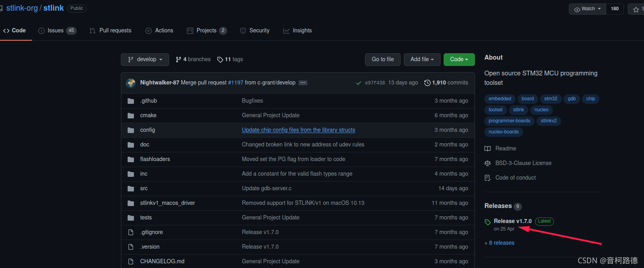The width and height of the screenshot is (644, 268).
Task: Click the green release tag icon
Action: [488, 222]
